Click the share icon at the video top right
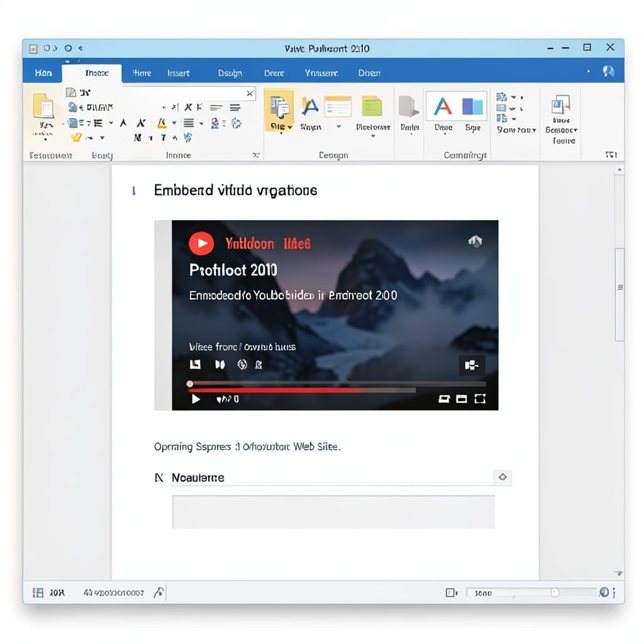 475,241
